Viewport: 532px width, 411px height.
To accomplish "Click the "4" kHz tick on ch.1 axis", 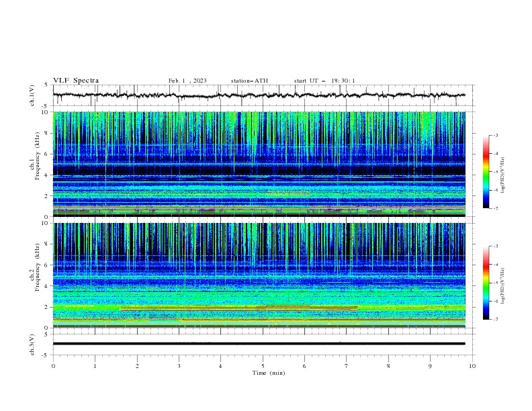I will pyautogui.click(x=47, y=175).
